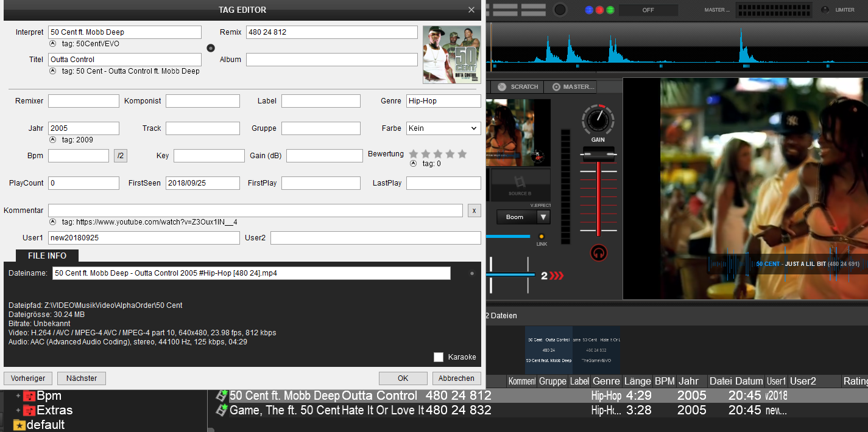The height and width of the screenshot is (432, 868).
Task: Click the Vorheriger button
Action: pyautogui.click(x=28, y=378)
